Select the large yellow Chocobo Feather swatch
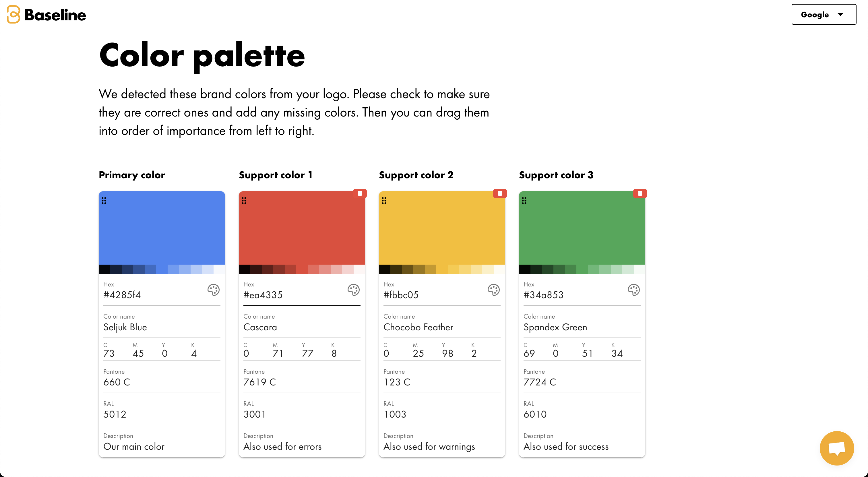 [x=442, y=228]
